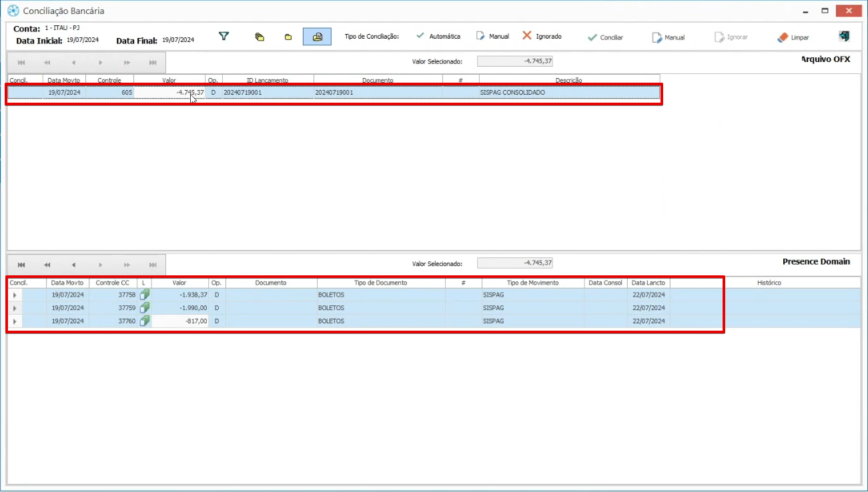Click the Valor Selecionado field in Arquivo OFX
Screen dimensions: 868x492
coord(515,61)
